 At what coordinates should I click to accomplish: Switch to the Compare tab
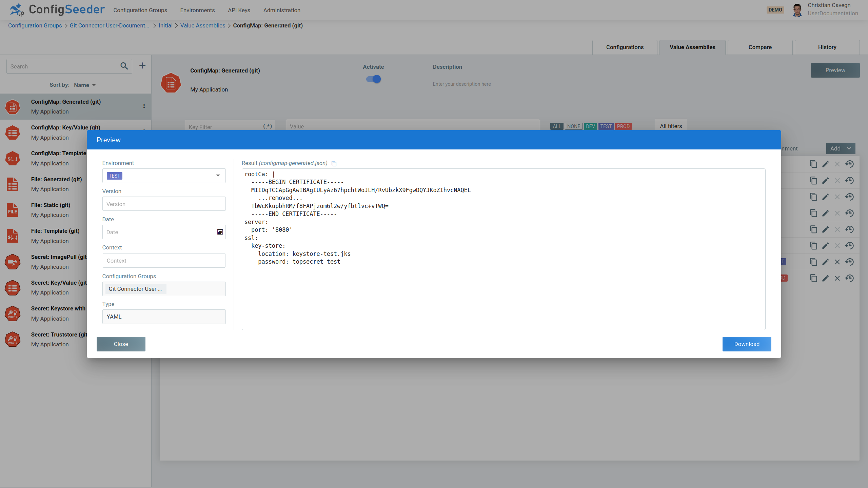pyautogui.click(x=759, y=47)
